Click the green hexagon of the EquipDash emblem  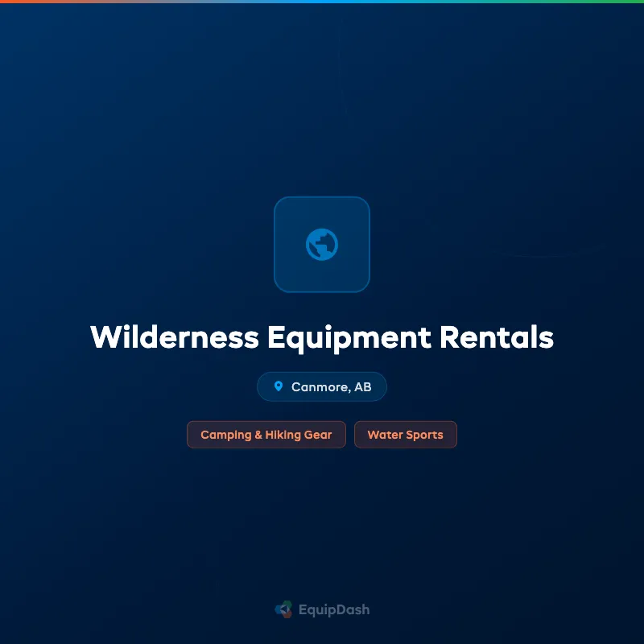(x=286, y=605)
